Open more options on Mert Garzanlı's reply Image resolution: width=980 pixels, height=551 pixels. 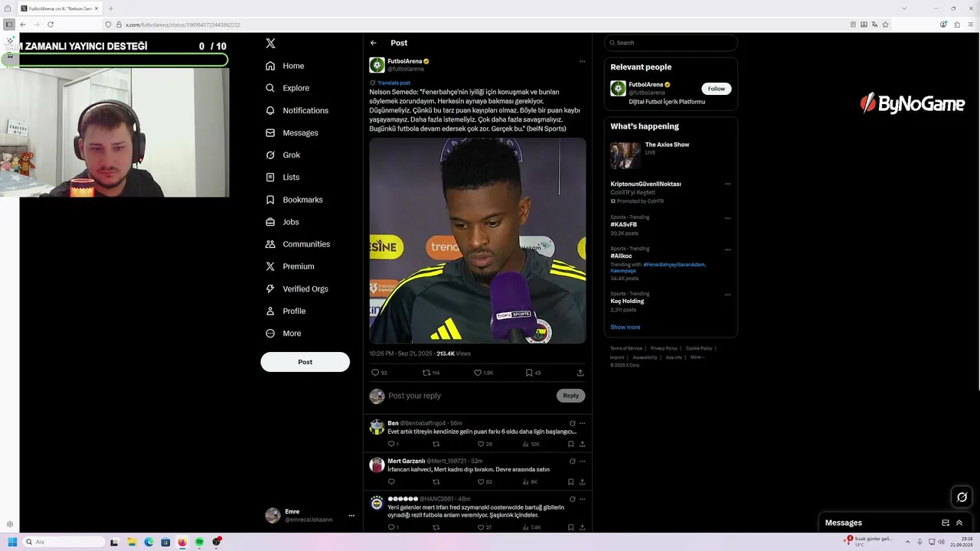tap(582, 461)
